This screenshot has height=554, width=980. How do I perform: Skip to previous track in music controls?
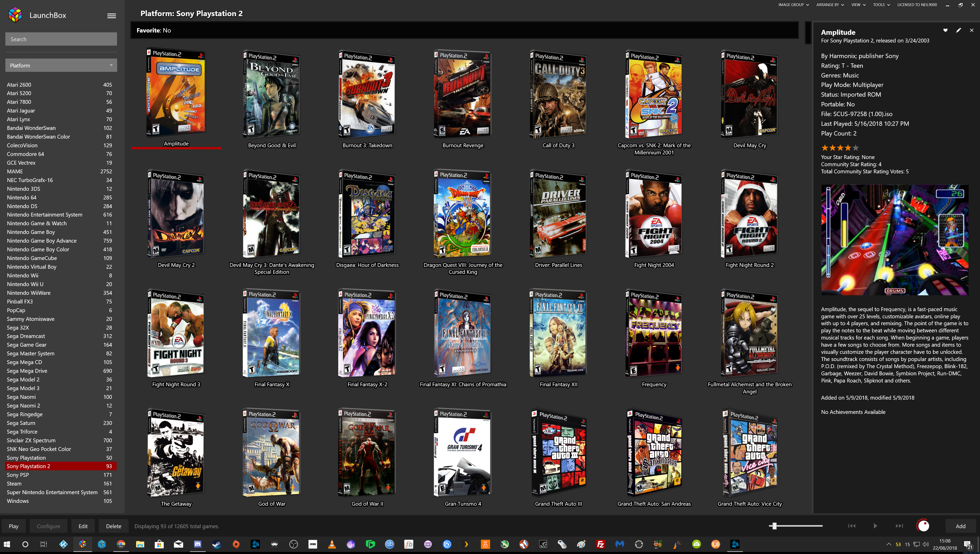pos(852,526)
